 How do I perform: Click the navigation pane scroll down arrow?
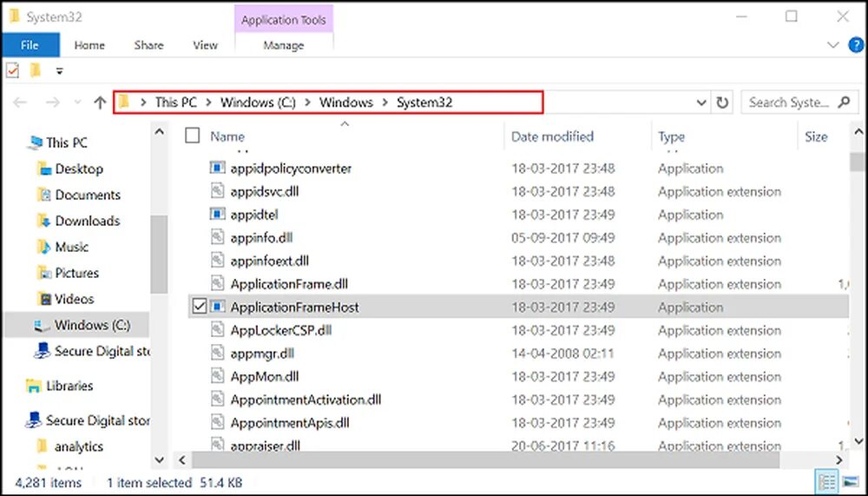pyautogui.click(x=159, y=460)
